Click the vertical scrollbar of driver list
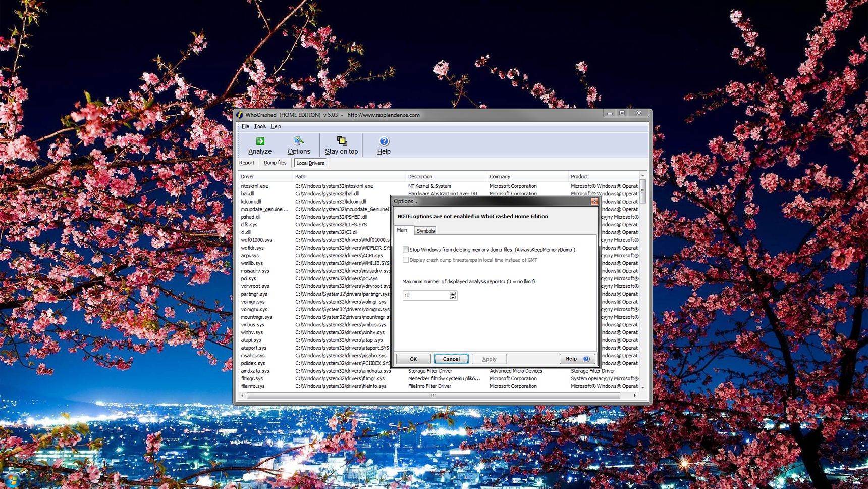The width and height of the screenshot is (868, 489). coord(642,192)
